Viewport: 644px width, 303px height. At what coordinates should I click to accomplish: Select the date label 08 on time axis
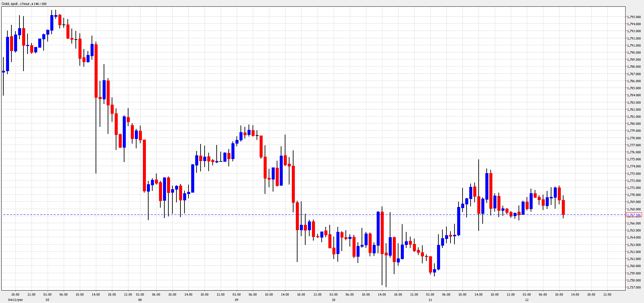pyautogui.click(x=140, y=300)
